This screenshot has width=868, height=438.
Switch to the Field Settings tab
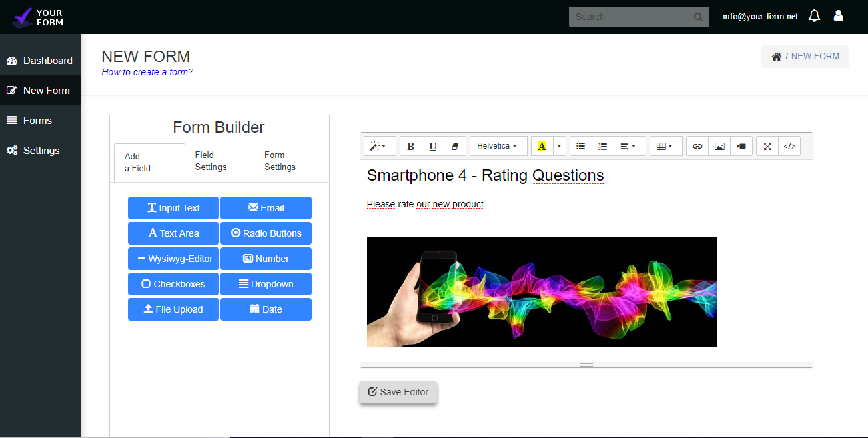(x=211, y=161)
